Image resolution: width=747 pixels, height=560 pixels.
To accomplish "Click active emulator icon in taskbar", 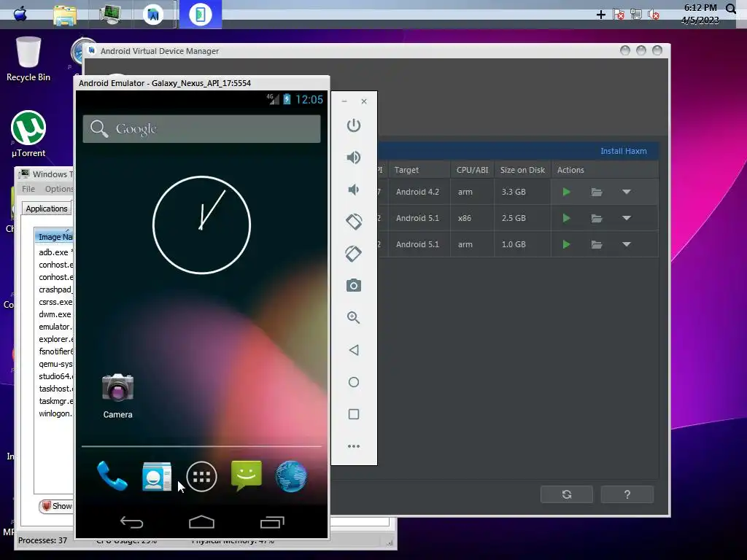I will tap(200, 15).
